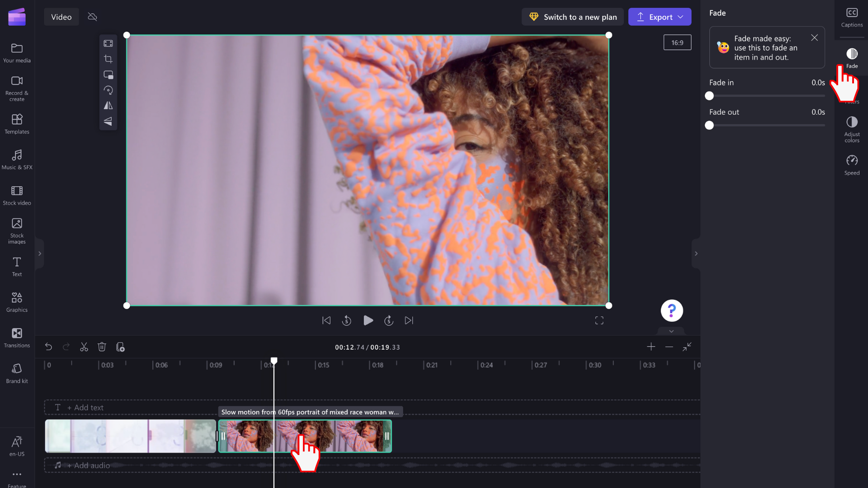Collapse the left sidebar panel
The image size is (868, 488).
coord(39,253)
